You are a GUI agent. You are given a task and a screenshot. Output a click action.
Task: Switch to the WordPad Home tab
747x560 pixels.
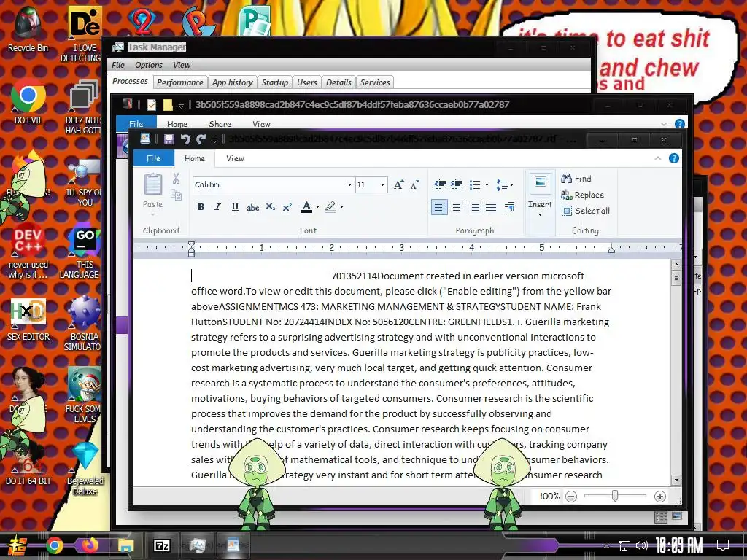[195, 158]
